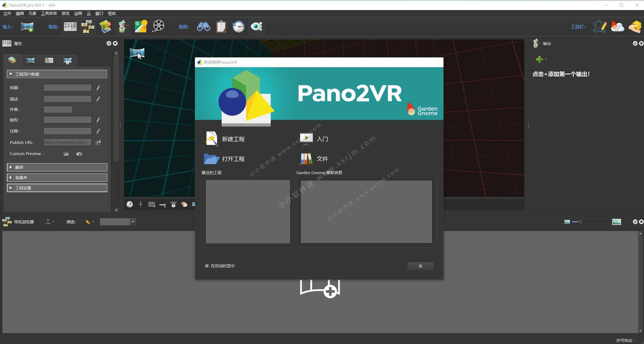Click compass icon in viewer toolbar
This screenshot has width=644, height=344.
pos(130,204)
